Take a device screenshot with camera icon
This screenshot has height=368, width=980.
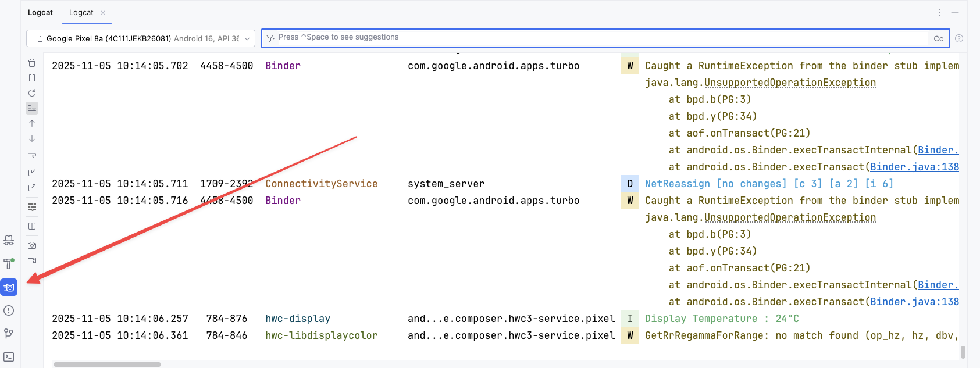coord(32,245)
